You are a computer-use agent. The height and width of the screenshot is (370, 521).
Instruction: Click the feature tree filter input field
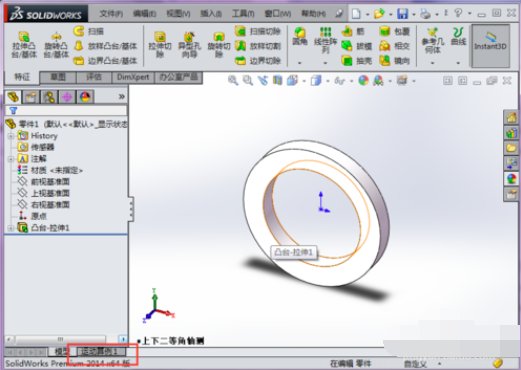66,110
